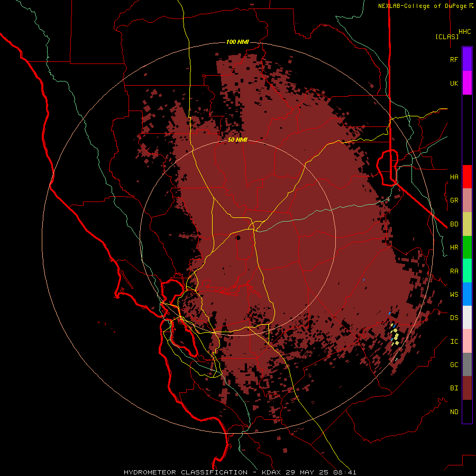The width and height of the screenshot is (476, 476).
Task: Click the 100 NMI range ring label
Action: pos(237,42)
